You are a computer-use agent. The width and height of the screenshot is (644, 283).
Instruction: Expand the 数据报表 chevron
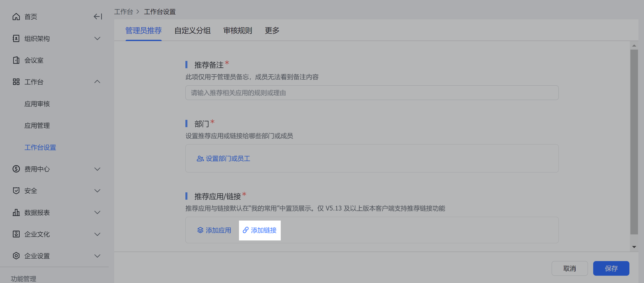pyautogui.click(x=97, y=213)
